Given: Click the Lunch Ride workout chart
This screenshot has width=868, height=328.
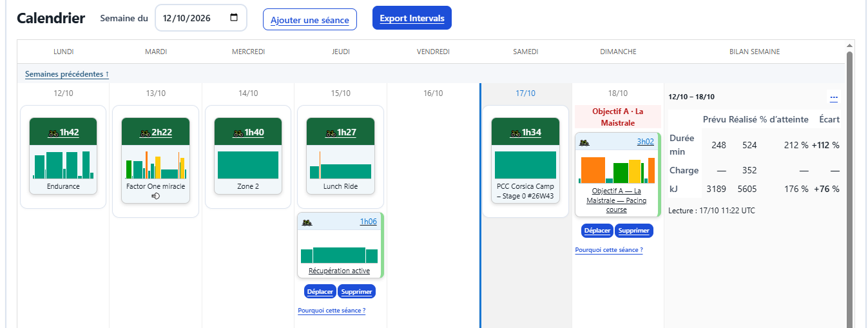Looking at the screenshot, I should pyautogui.click(x=340, y=164).
